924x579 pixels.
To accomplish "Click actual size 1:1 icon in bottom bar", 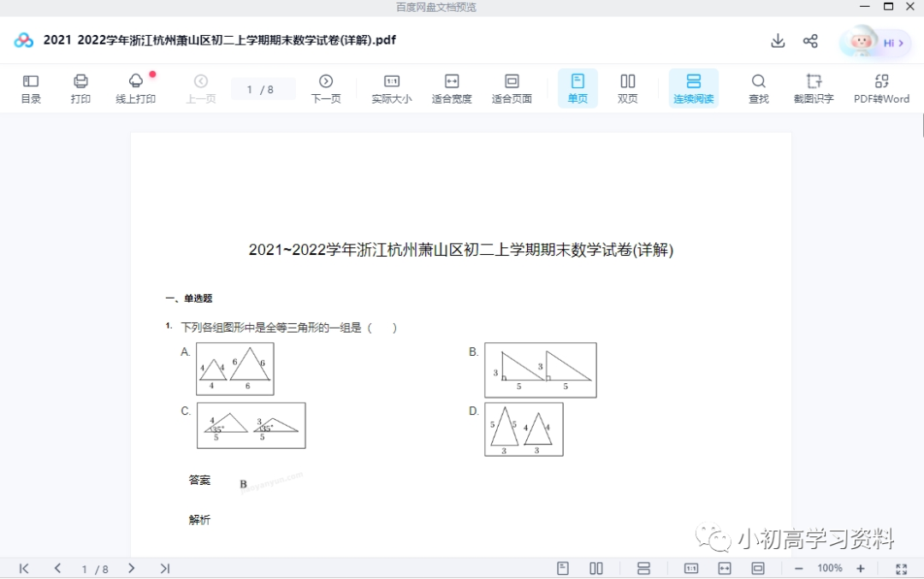I will pos(691,569).
